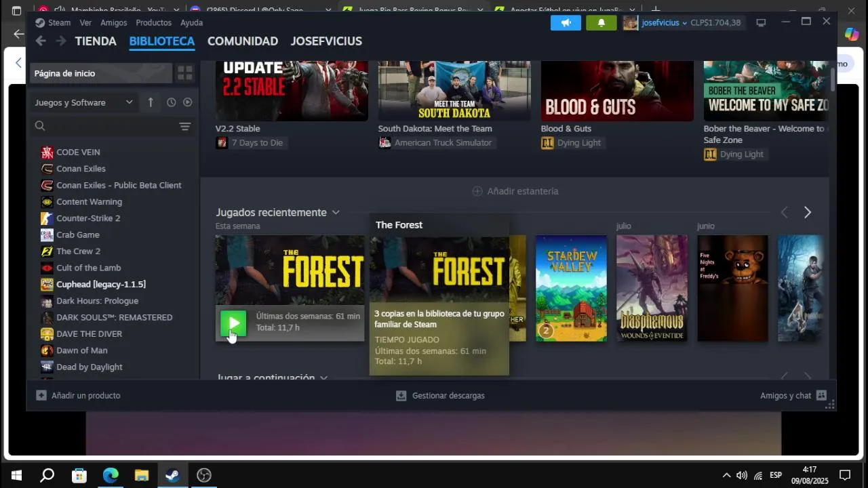Open Microsoft Edge from the taskbar

pyautogui.click(x=111, y=476)
